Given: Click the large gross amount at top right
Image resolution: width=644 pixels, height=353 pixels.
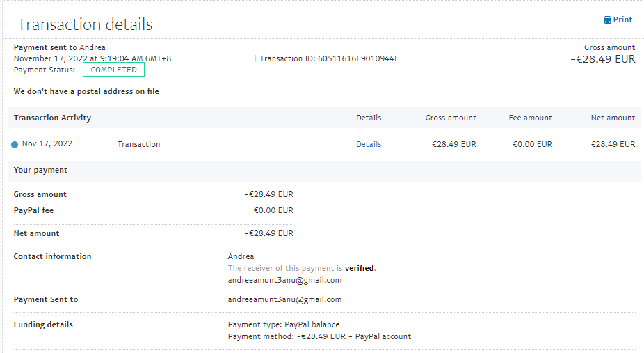Looking at the screenshot, I should 602,59.
